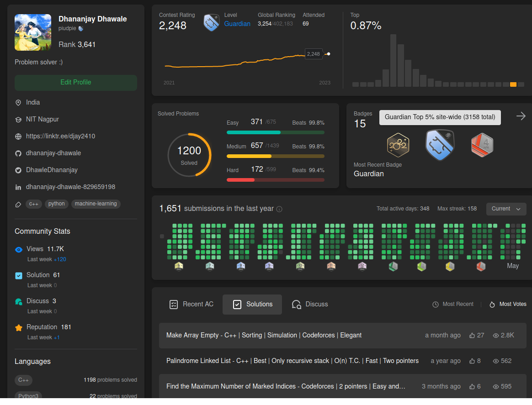
Task: Click the info icon beside the submissions count
Action: pos(279,209)
